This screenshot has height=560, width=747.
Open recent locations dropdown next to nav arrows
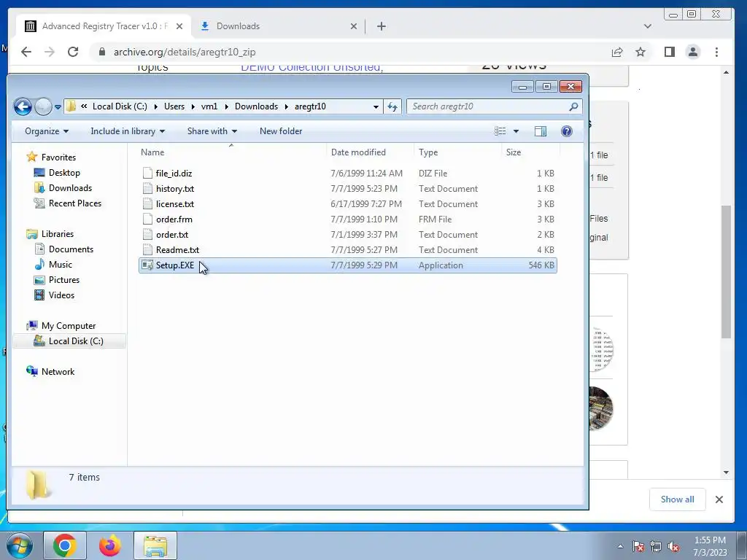(58, 106)
